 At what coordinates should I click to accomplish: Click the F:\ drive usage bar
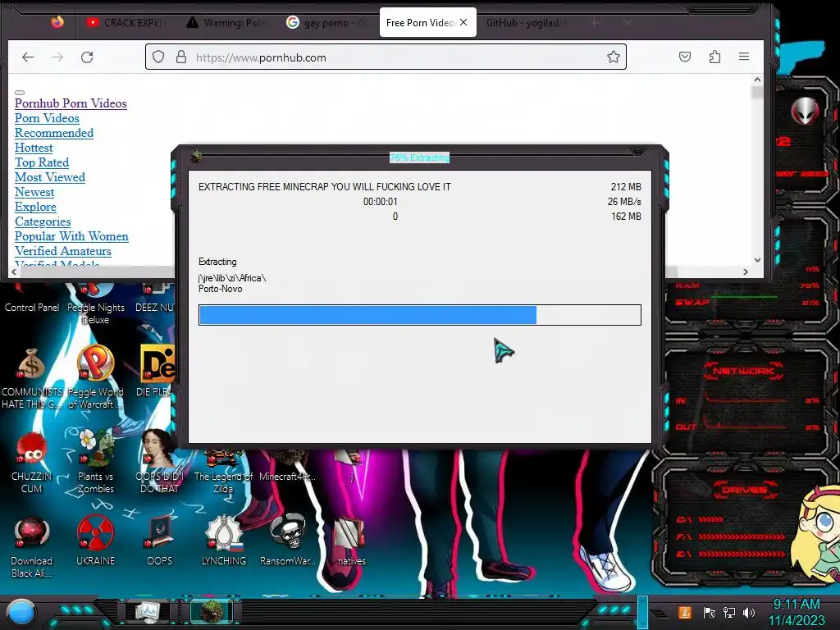coord(742,536)
